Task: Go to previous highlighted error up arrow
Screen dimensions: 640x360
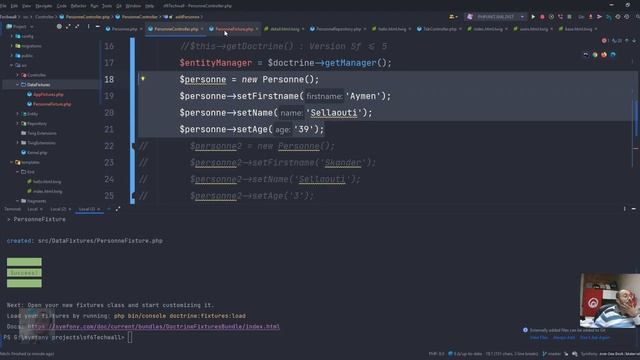Action: 627,40
